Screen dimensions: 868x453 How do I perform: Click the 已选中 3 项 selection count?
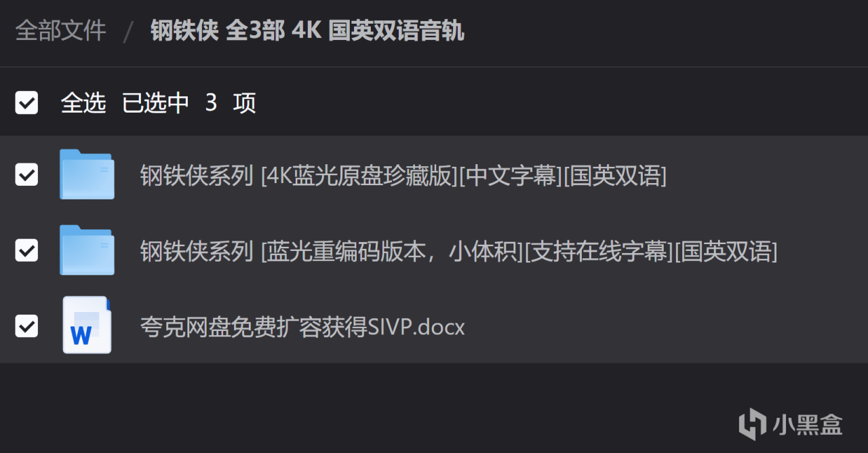tap(189, 103)
